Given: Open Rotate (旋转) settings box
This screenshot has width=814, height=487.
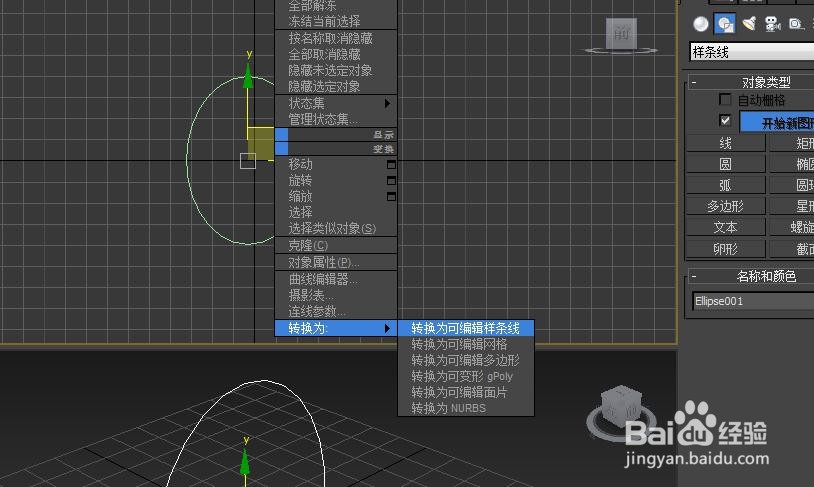Looking at the screenshot, I should (391, 181).
